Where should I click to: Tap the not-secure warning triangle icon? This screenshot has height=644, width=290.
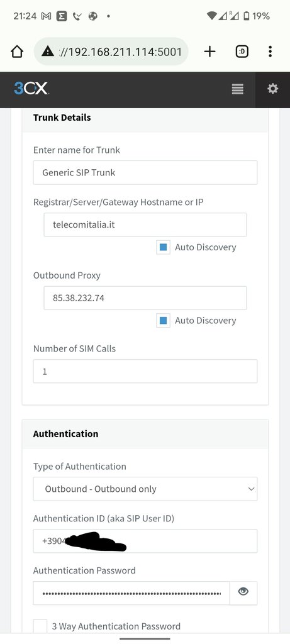pos(48,52)
